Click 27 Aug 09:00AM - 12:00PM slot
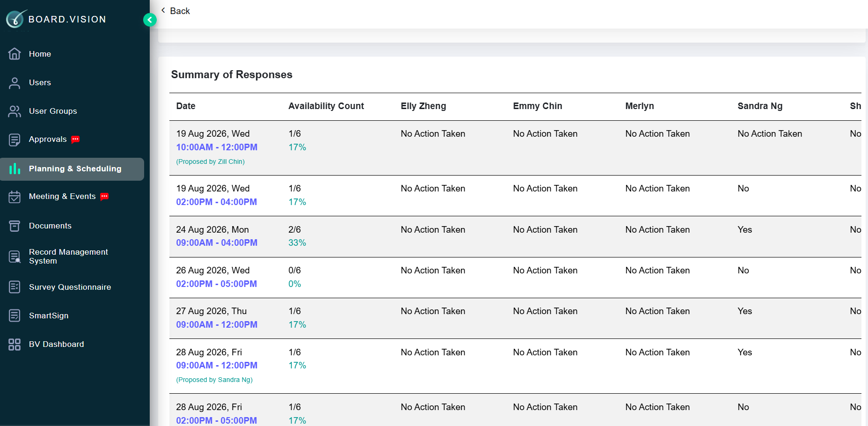The image size is (868, 426). (x=217, y=325)
